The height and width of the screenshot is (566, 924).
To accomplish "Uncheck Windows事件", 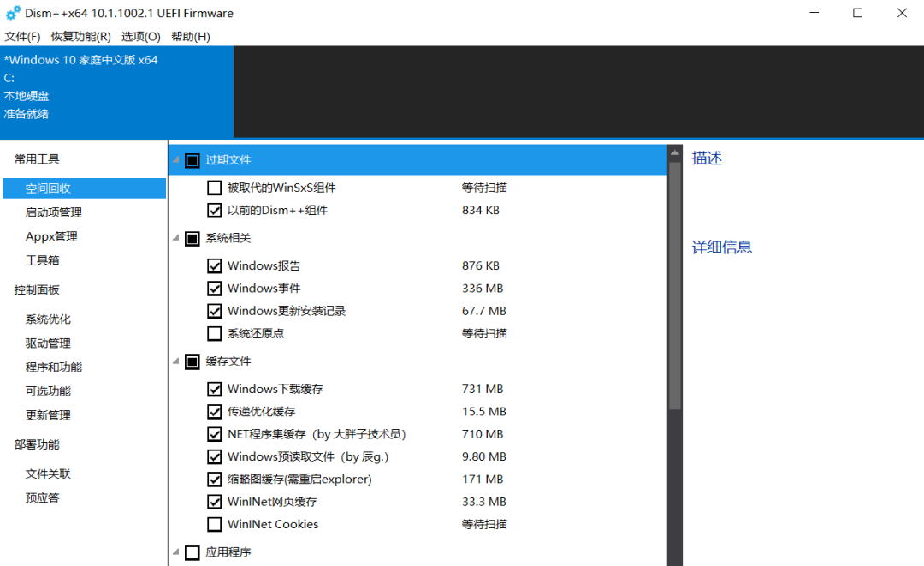I will (215, 289).
